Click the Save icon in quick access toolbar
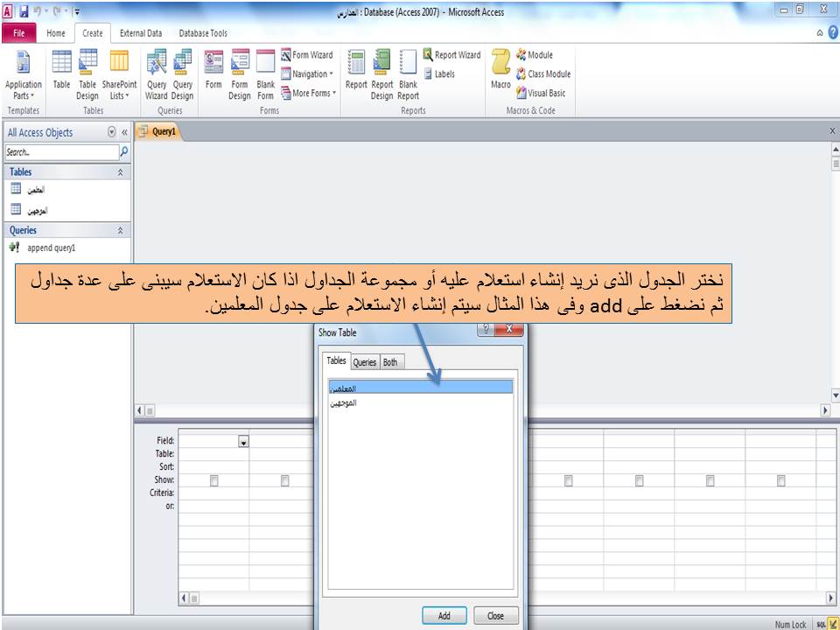 point(24,10)
